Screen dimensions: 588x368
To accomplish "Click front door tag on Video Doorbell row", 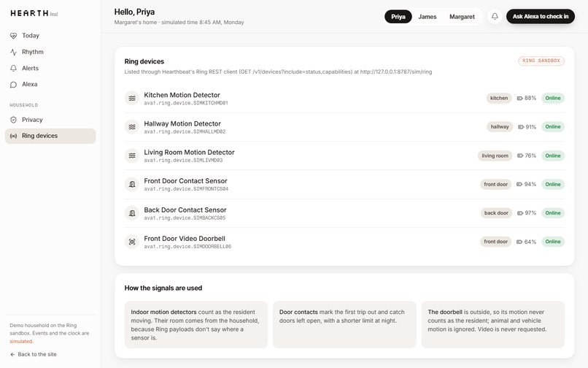I will 495,242.
